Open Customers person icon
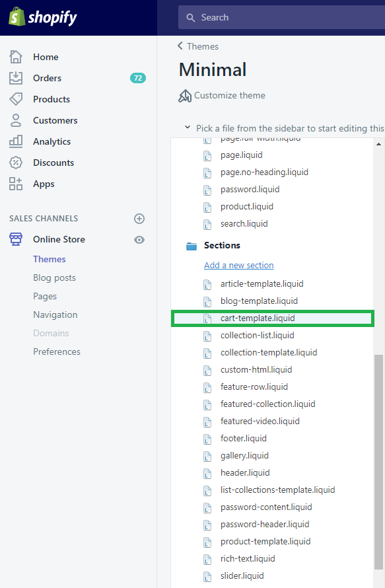 (x=16, y=120)
